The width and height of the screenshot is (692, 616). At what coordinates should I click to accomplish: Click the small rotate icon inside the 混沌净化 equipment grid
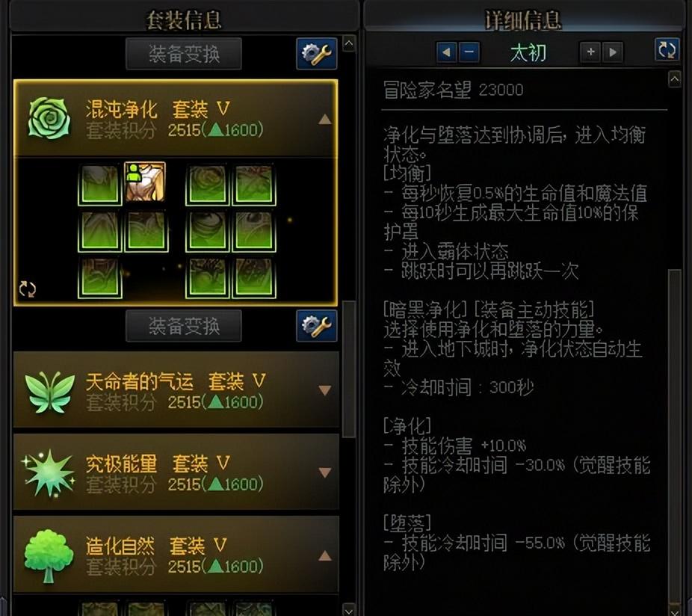[x=28, y=289]
